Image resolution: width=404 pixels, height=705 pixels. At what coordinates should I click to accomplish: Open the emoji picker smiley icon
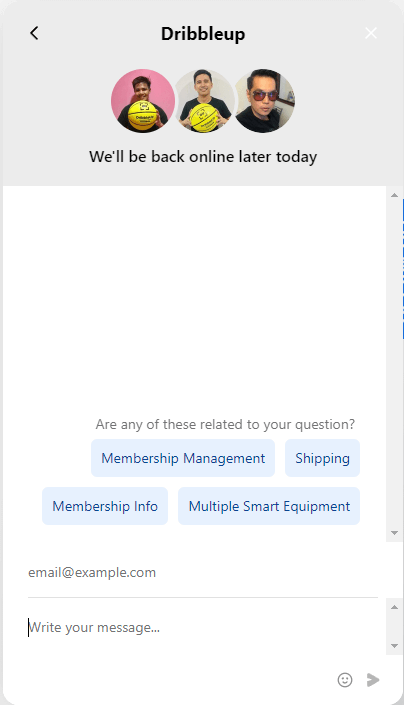(345, 680)
